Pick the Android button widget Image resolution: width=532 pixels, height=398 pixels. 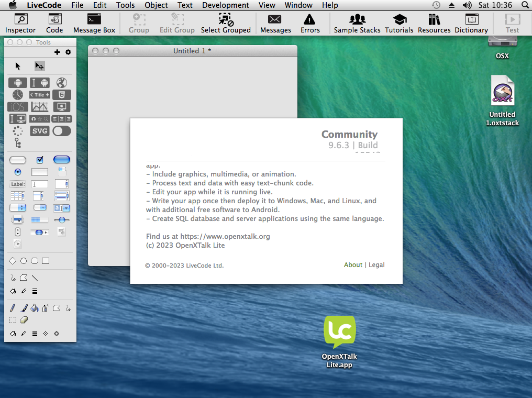point(18,82)
